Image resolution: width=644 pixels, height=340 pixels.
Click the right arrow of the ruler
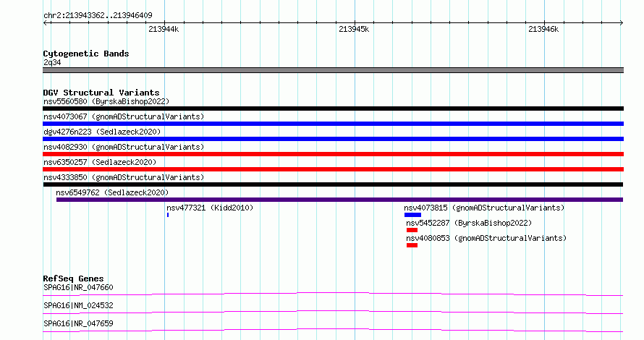(x=621, y=22)
